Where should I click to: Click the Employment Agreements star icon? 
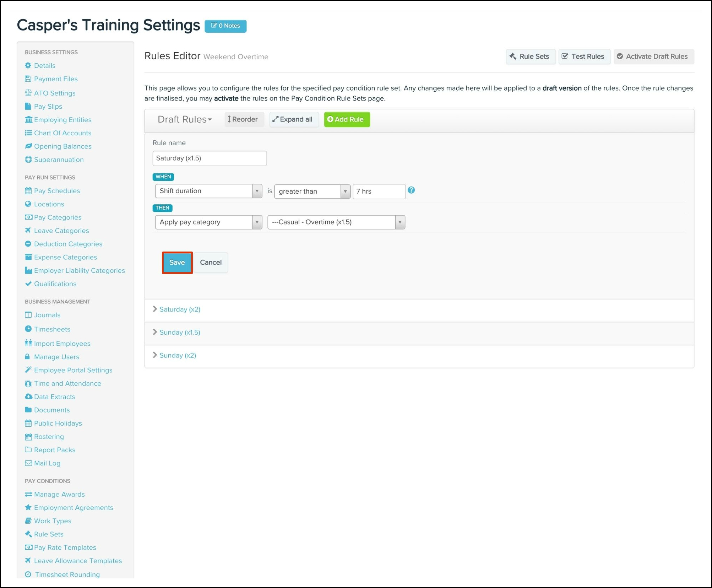click(x=28, y=507)
